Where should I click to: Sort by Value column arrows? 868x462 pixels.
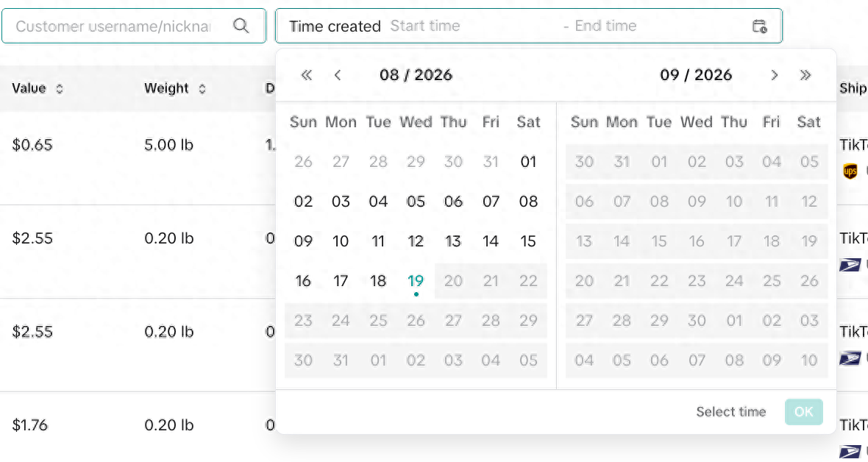coord(60,88)
